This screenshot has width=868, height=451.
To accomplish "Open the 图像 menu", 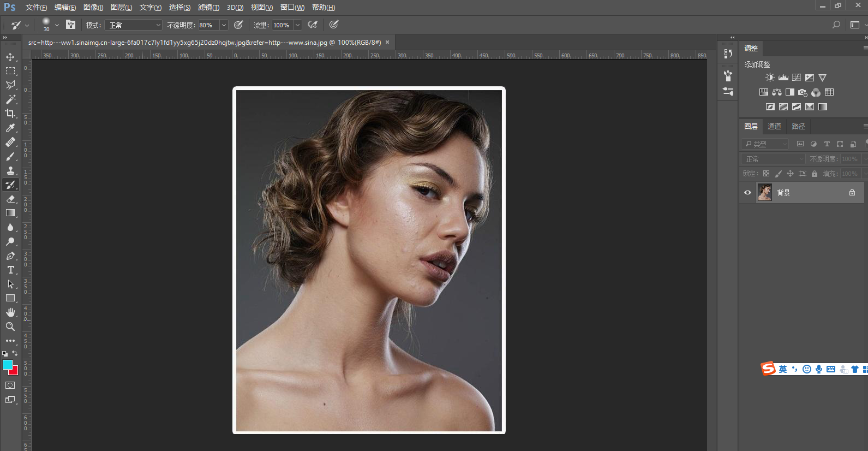I will click(x=93, y=8).
